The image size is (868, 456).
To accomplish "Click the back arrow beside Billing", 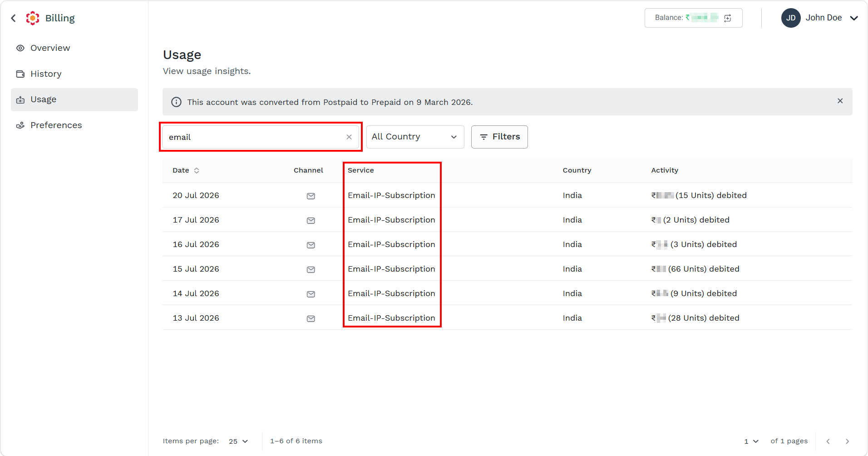I will [14, 18].
